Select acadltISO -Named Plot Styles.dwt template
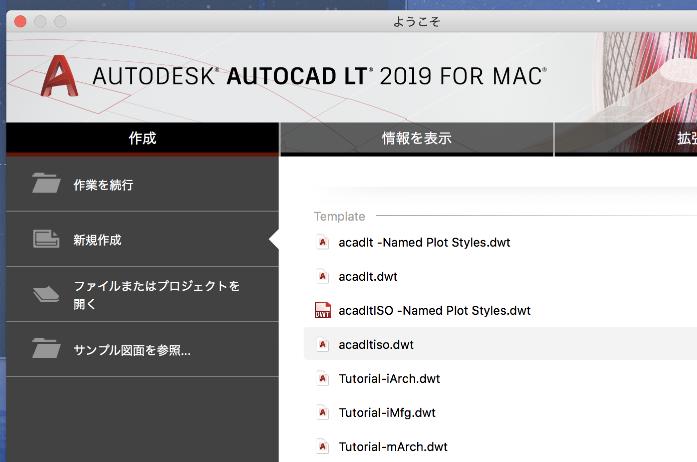Viewport: 697px width, 462px height. [434, 311]
